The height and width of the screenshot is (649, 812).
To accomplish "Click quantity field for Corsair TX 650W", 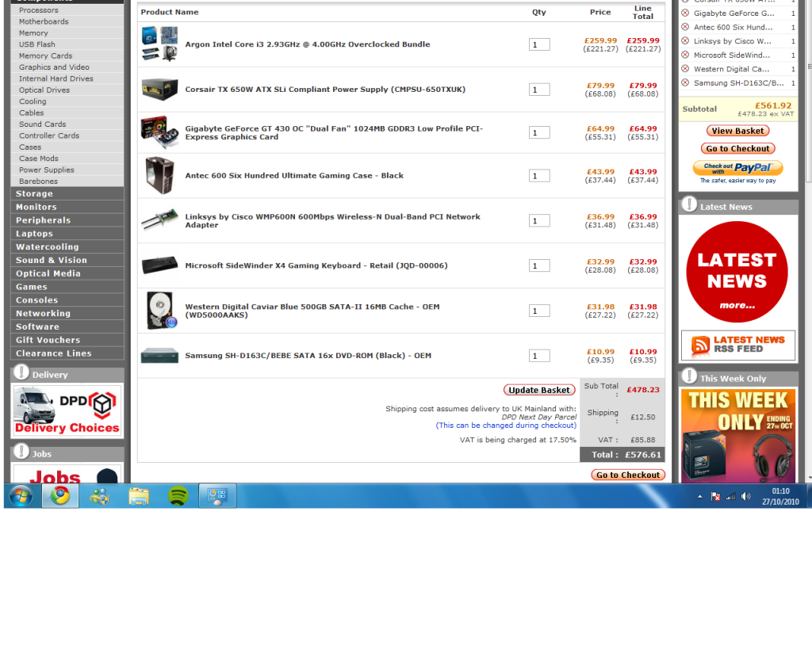I will 539,90.
